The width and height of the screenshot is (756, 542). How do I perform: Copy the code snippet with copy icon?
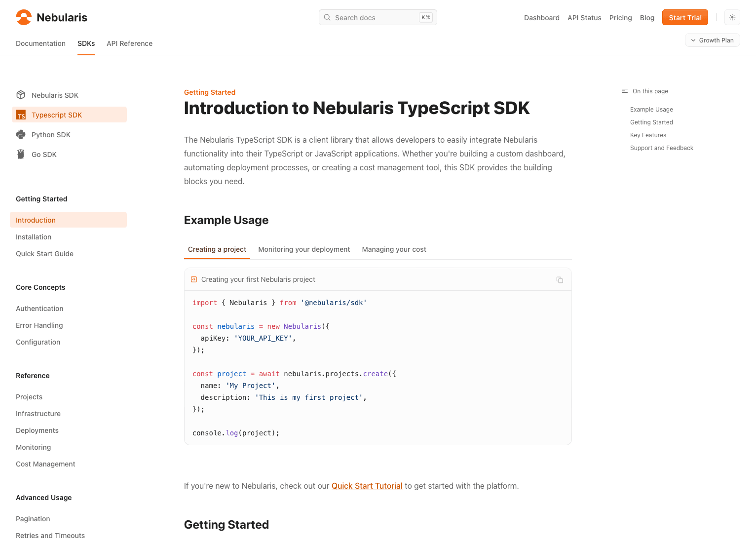click(x=560, y=279)
